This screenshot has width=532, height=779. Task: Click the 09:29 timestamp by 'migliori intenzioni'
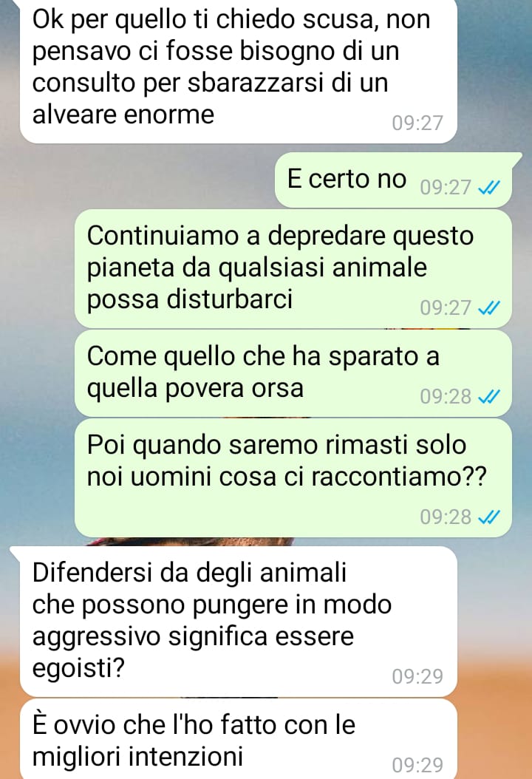(x=417, y=765)
